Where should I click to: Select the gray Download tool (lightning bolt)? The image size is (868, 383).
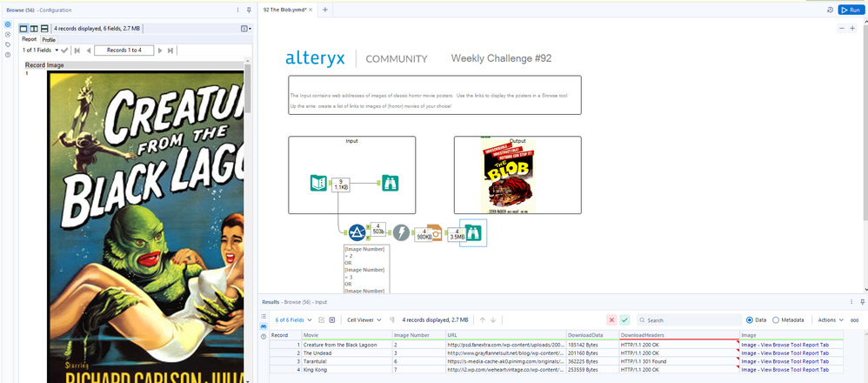click(401, 232)
